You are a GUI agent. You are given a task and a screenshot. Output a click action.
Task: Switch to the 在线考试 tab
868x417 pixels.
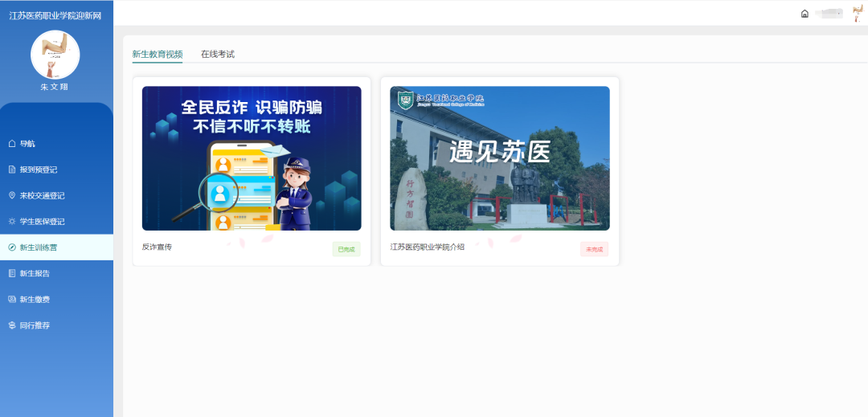(x=217, y=54)
